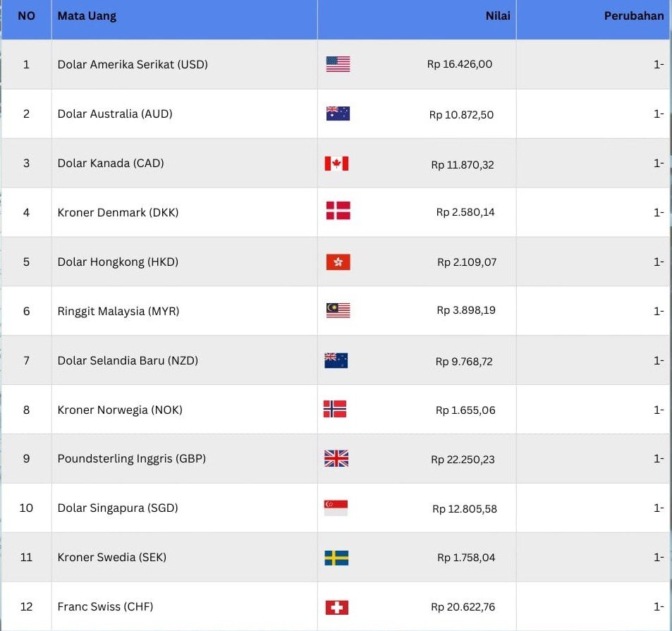Click the Malaysian flag icon
The width and height of the screenshot is (672, 631).
(x=338, y=310)
